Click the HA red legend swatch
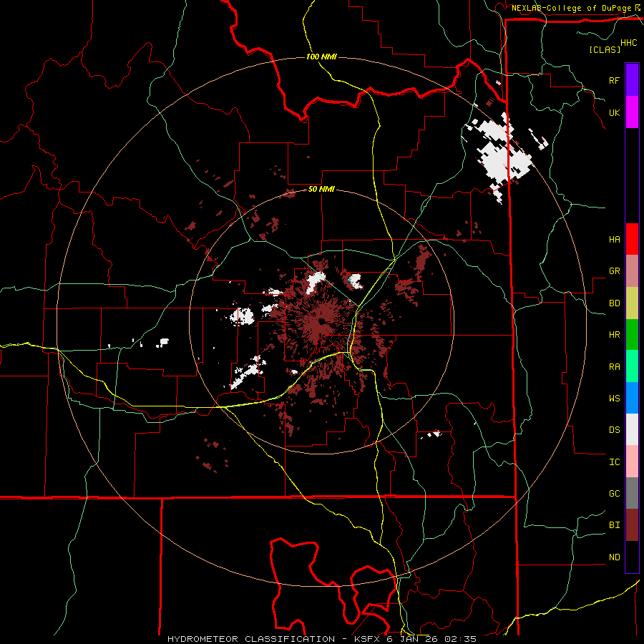This screenshot has height=644, width=644. click(632, 239)
